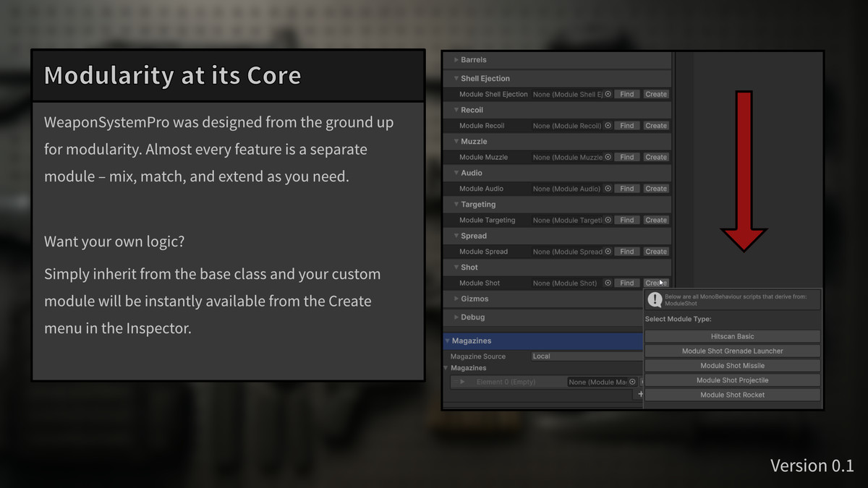Collapse the Targeting section
The height and width of the screenshot is (488, 868).
coord(456,205)
